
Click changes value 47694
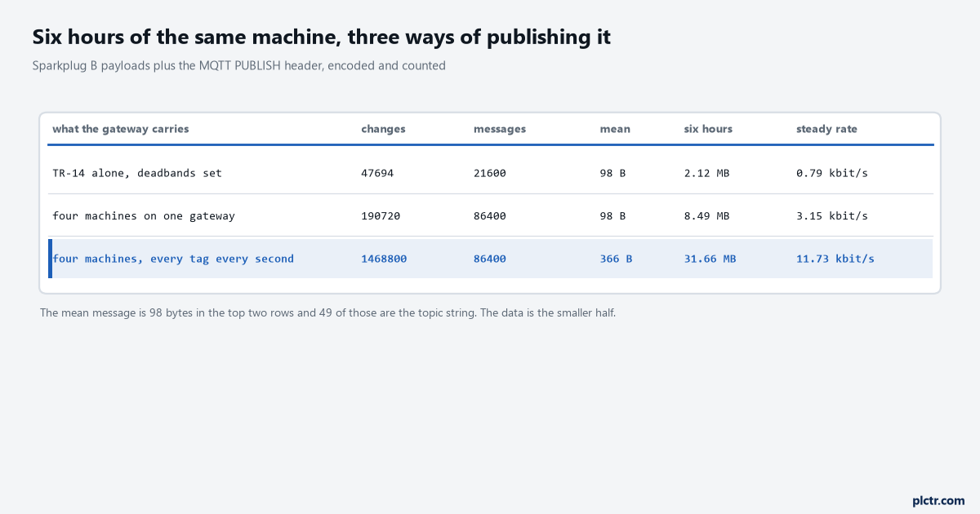[377, 173]
